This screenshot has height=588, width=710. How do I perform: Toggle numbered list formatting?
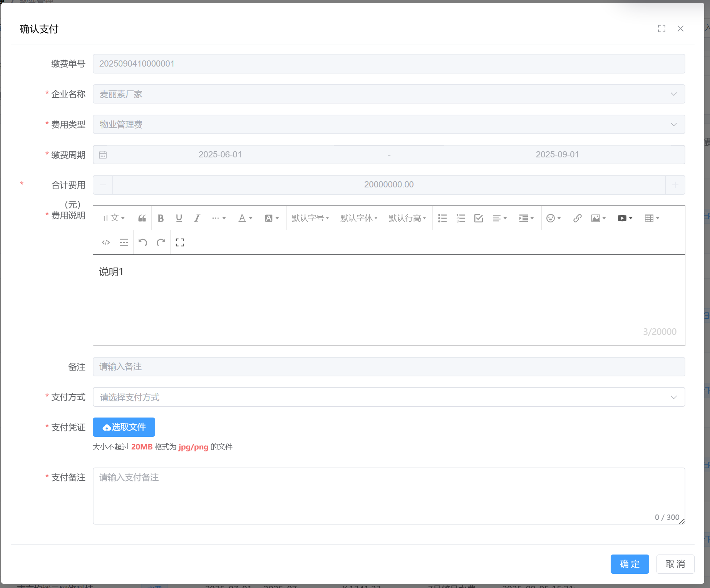pos(460,218)
